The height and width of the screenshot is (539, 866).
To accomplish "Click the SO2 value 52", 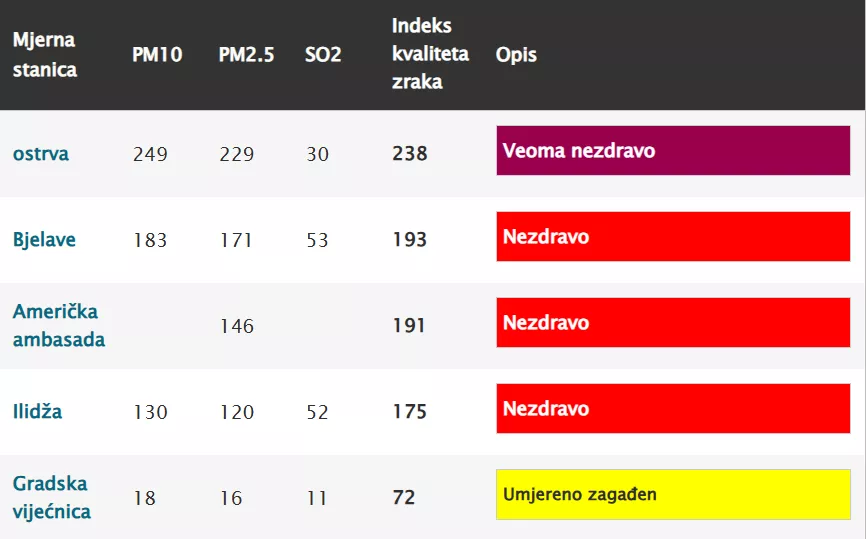I will (317, 412).
